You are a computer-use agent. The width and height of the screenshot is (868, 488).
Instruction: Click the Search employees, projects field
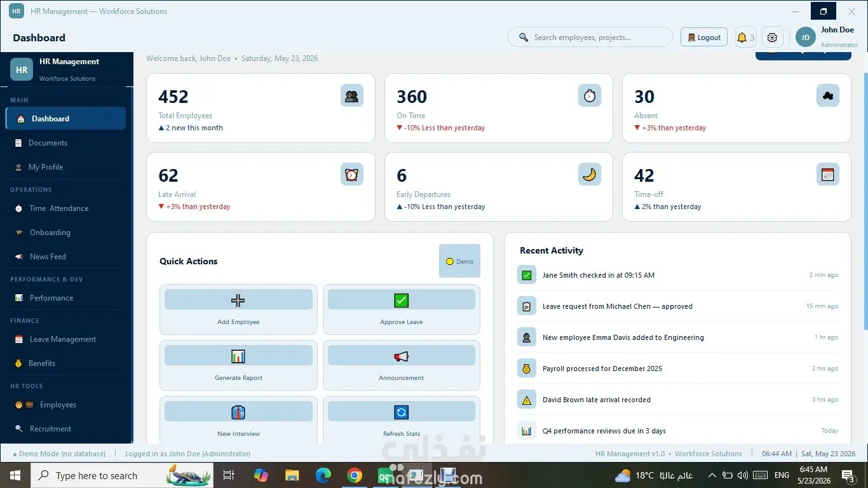(590, 37)
